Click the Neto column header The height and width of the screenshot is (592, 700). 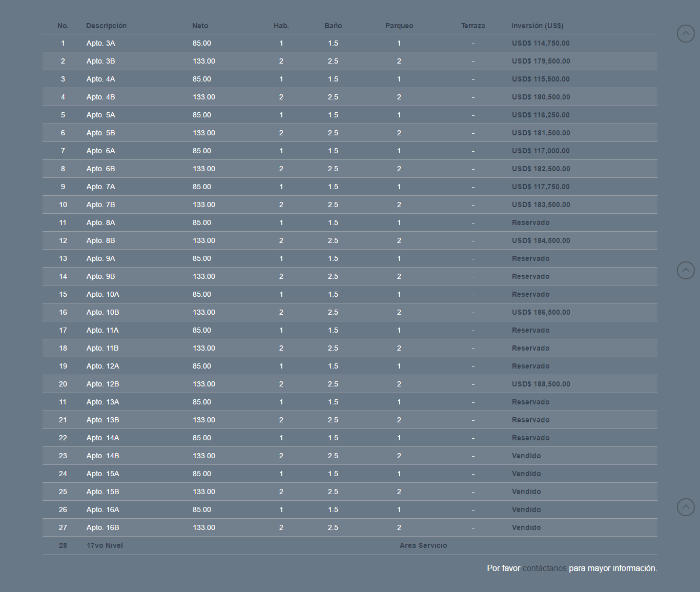click(200, 26)
